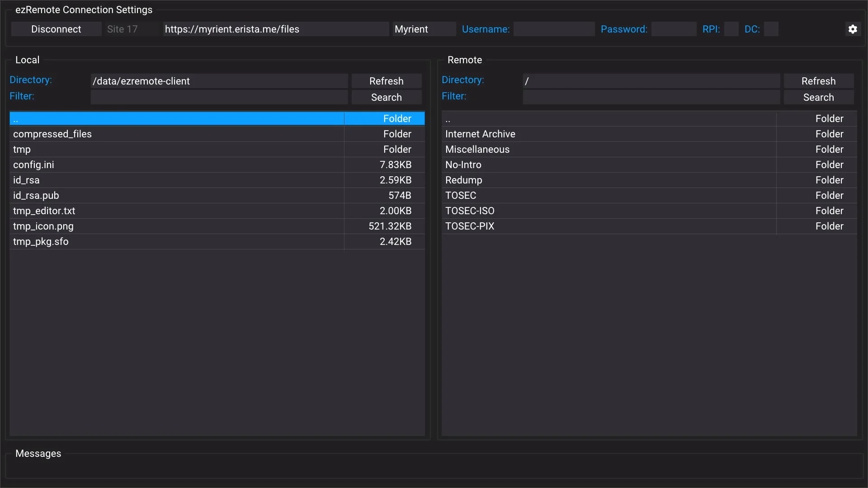Click the server URL field

[275, 29]
